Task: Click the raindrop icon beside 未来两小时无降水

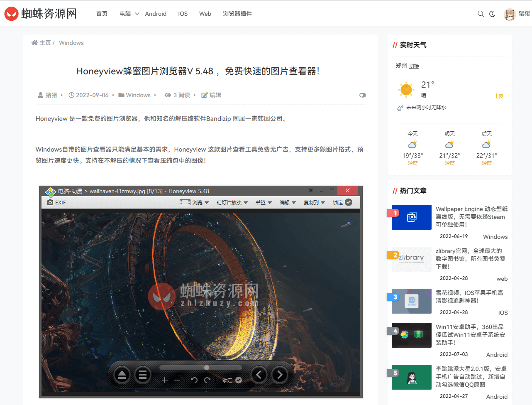Action: point(400,108)
